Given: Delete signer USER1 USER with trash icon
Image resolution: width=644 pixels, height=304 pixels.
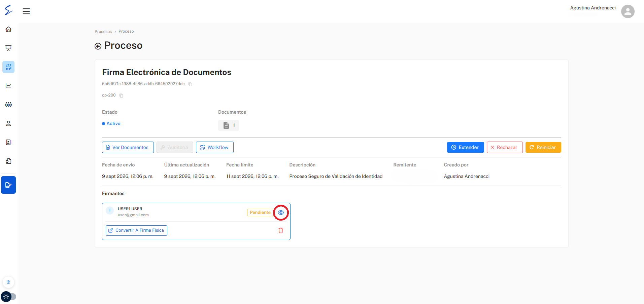Looking at the screenshot, I should pos(281,230).
